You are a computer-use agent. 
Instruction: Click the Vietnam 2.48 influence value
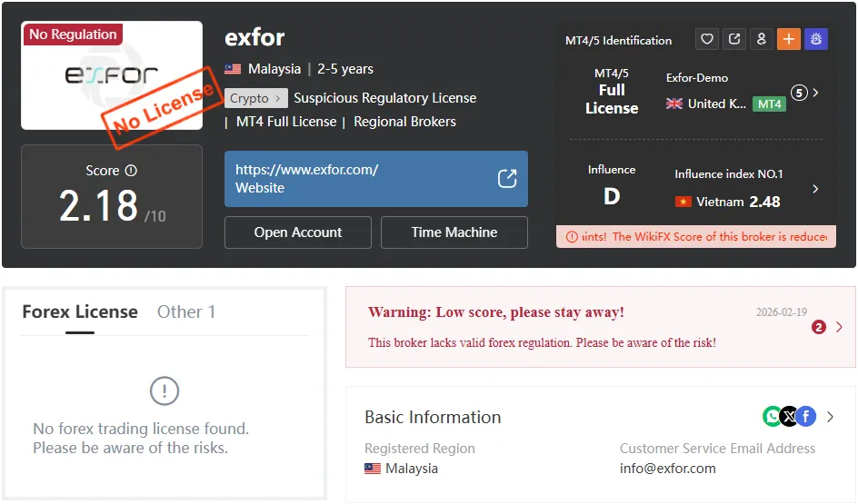[764, 202]
